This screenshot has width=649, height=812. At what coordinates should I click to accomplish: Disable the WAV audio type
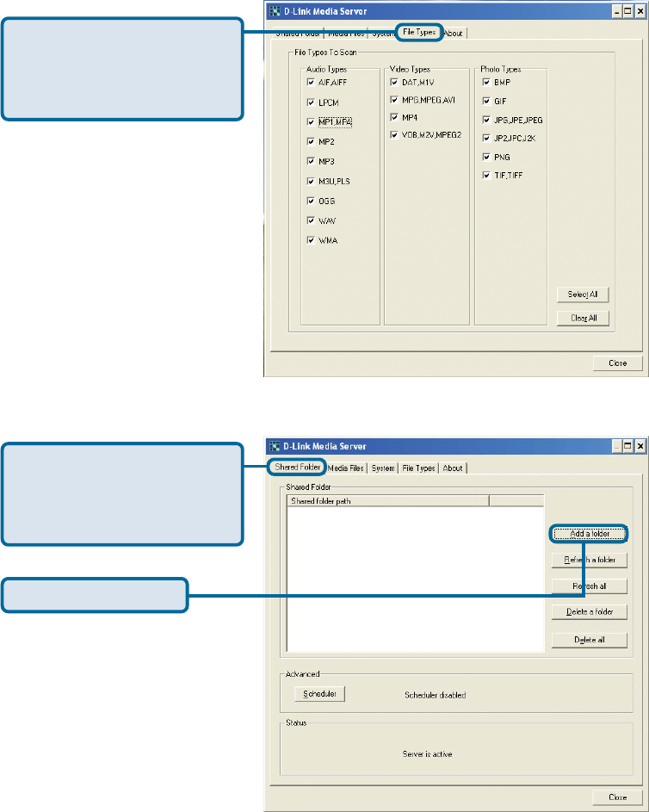point(311,220)
